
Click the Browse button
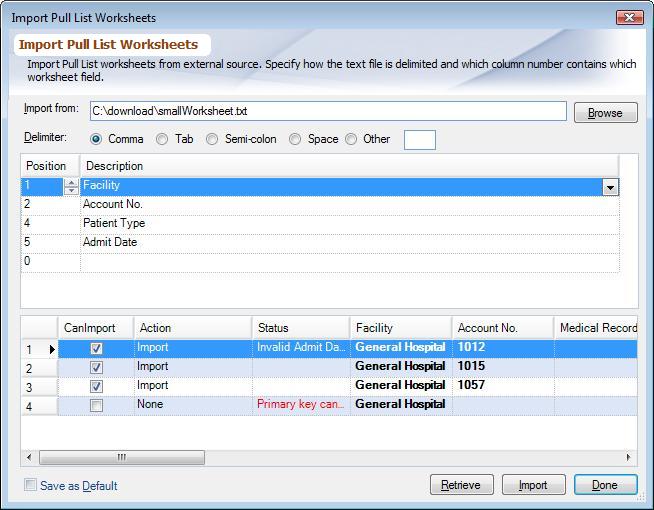(x=606, y=113)
